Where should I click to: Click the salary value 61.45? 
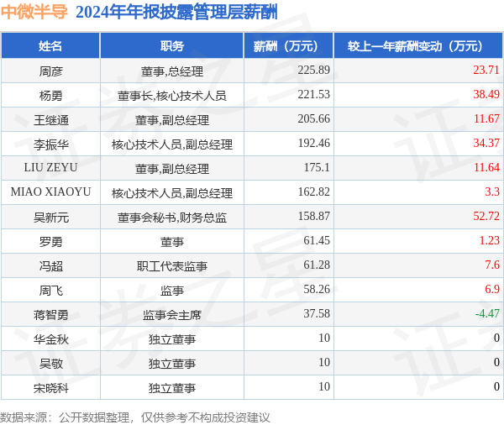click(317, 240)
